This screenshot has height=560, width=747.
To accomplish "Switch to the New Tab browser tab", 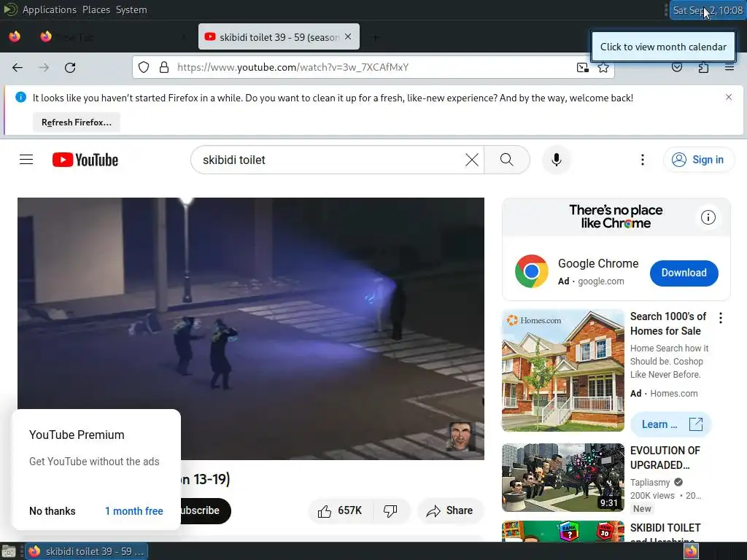I will (x=113, y=36).
